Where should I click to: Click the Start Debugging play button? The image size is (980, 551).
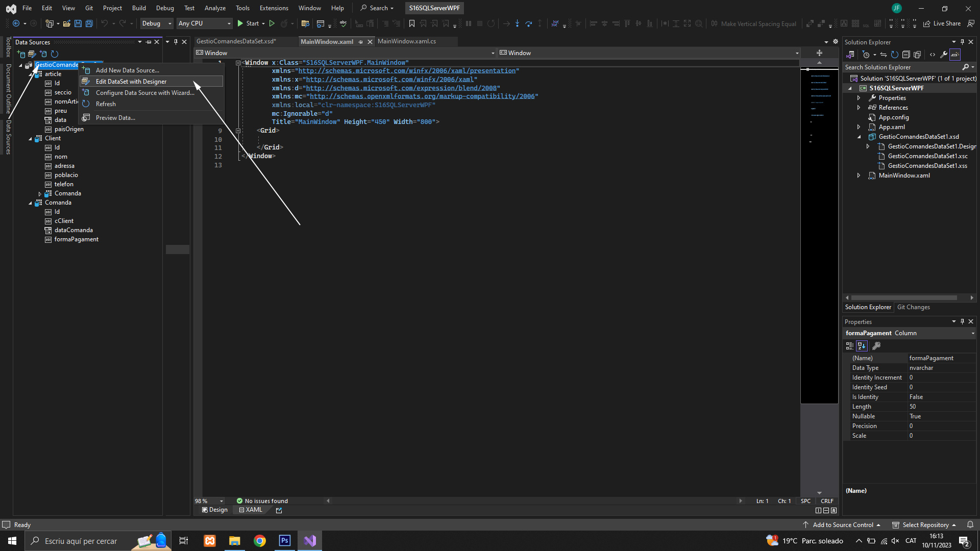(240, 23)
